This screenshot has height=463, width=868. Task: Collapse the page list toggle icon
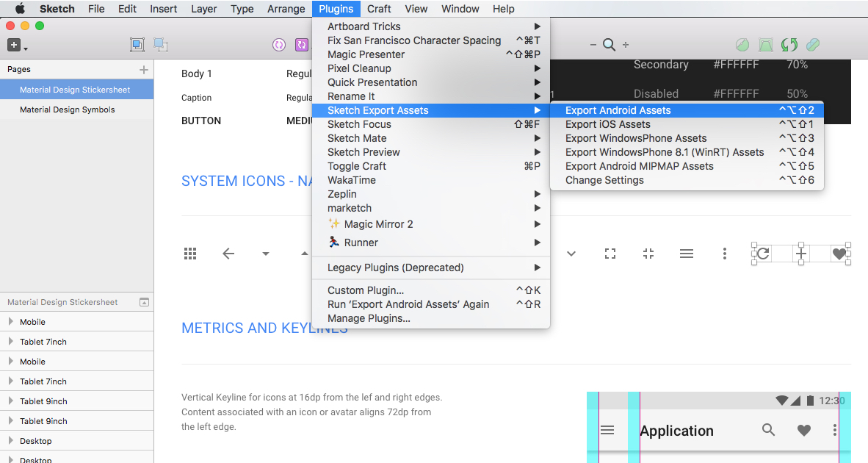click(x=145, y=302)
